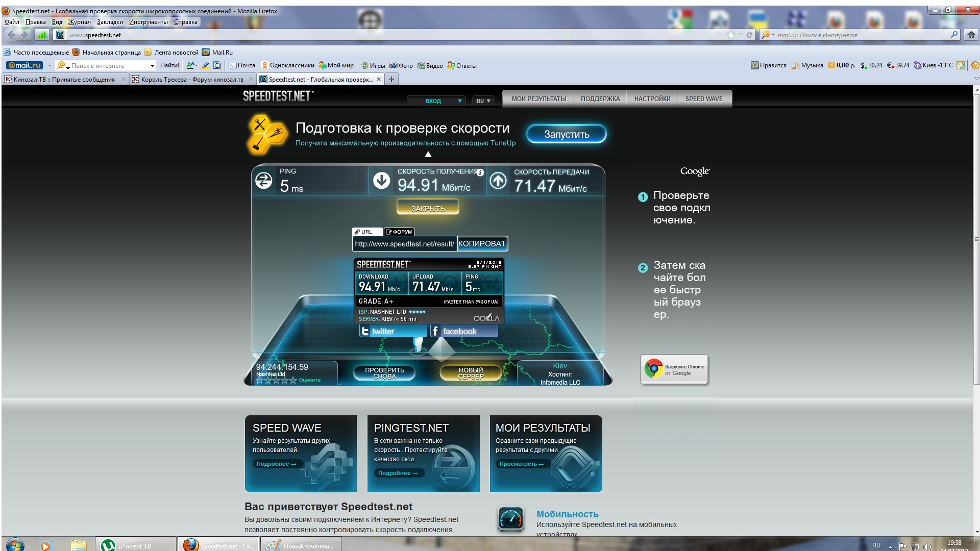Image resolution: width=980 pixels, height=551 pixels.
Task: Click the Музыка toolbar button
Action: coord(807,65)
